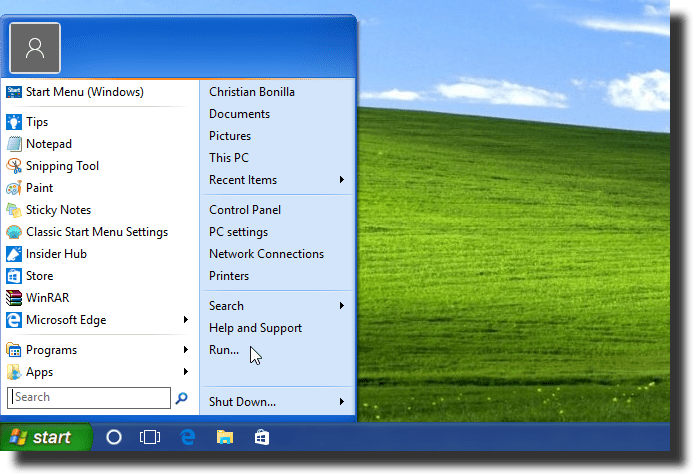
Task: Click the Apps folder icon
Action: click(x=14, y=372)
